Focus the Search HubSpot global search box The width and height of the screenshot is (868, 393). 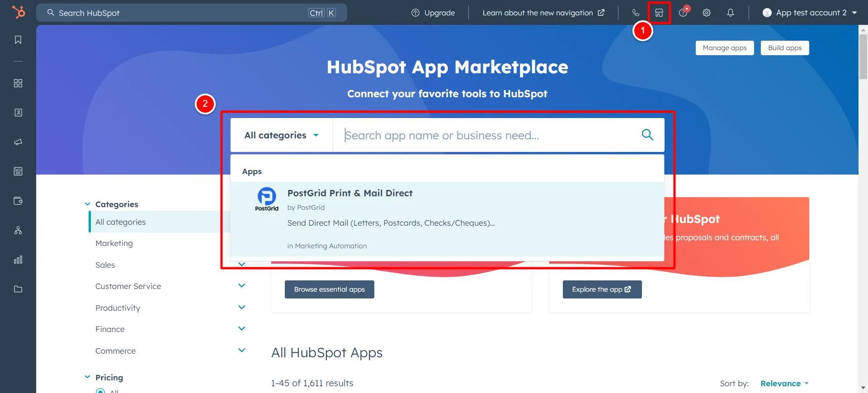pos(192,13)
